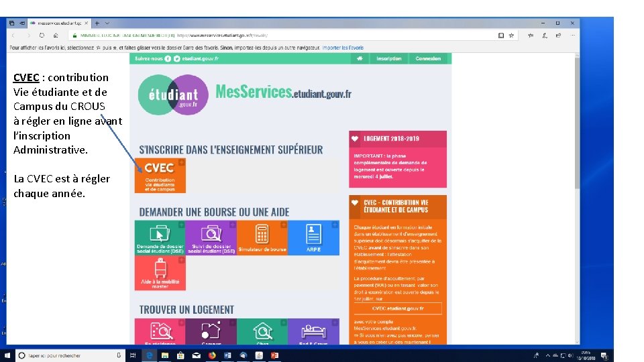Screen dimensions: 644x362
Task: Click Edge icon in taskbar
Action: tap(150, 355)
